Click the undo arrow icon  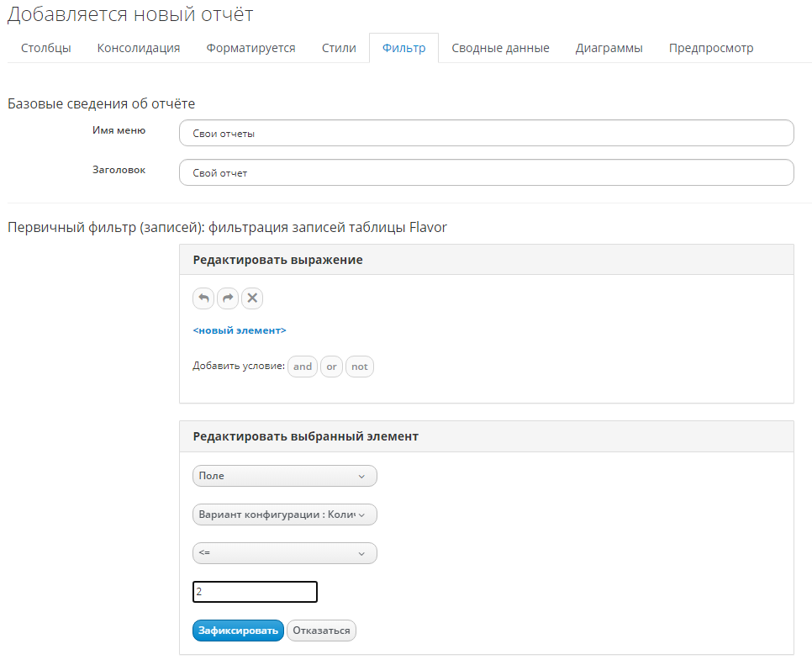[203, 298]
